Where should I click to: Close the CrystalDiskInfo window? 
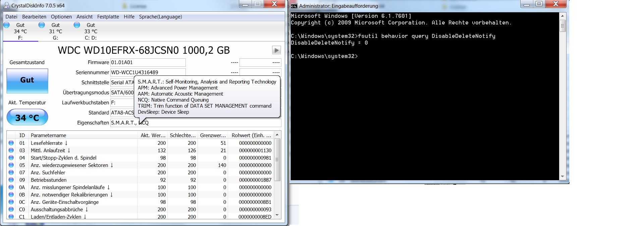click(x=274, y=4)
